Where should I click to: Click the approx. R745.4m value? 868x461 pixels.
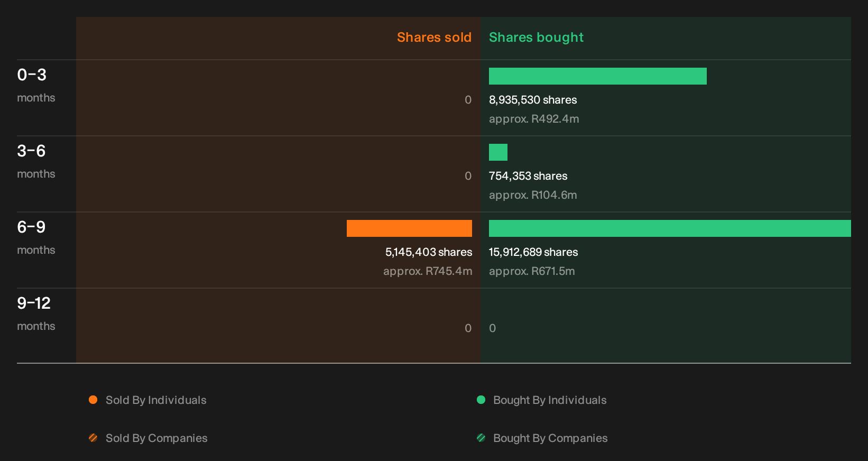428,271
